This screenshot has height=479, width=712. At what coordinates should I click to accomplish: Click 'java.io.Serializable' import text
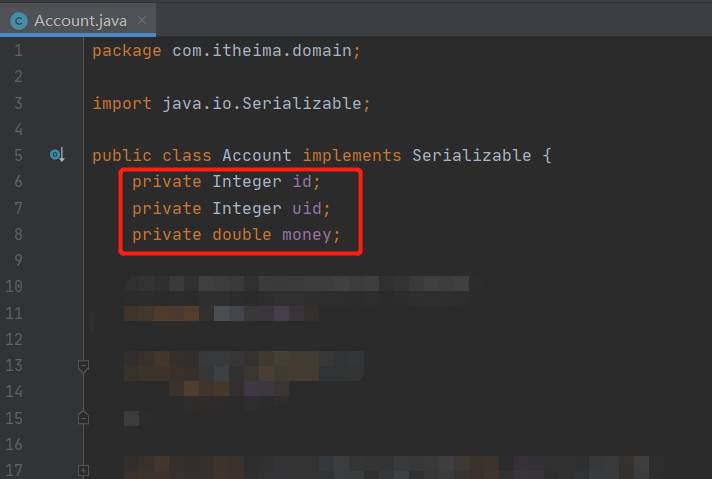tap(262, 104)
